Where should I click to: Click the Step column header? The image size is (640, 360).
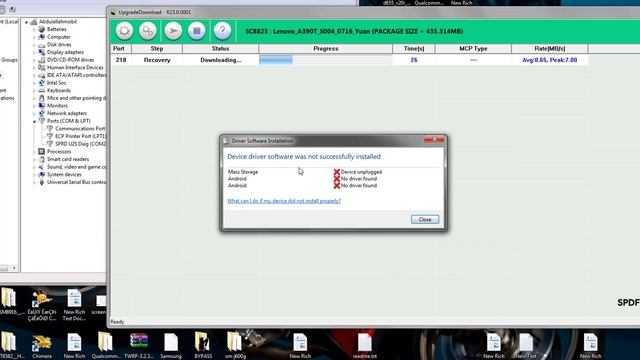157,49
